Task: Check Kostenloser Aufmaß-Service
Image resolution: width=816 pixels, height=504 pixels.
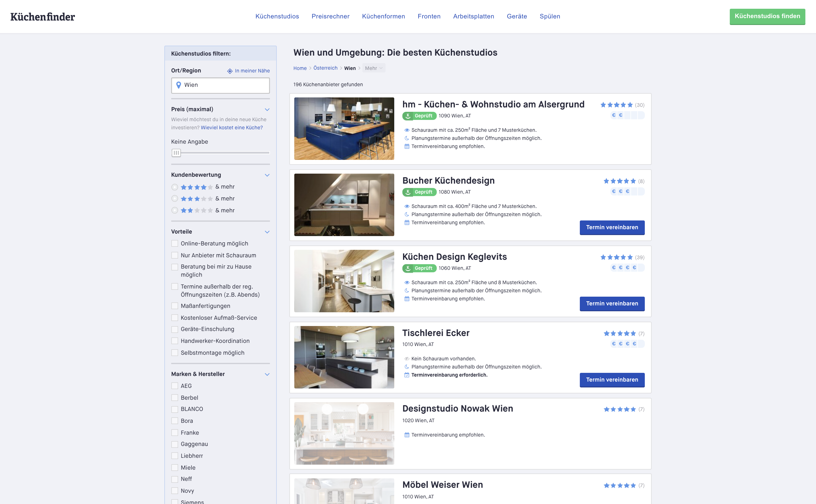Action: [x=174, y=318]
